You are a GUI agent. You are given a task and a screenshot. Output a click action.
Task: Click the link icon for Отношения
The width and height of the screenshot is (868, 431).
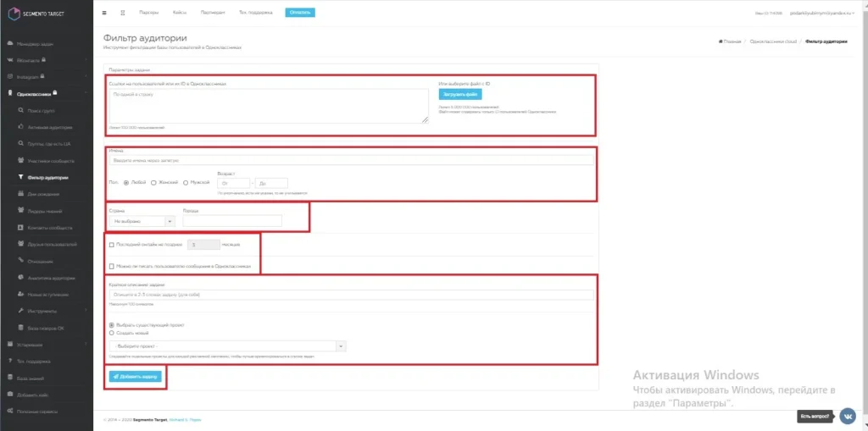pos(20,261)
